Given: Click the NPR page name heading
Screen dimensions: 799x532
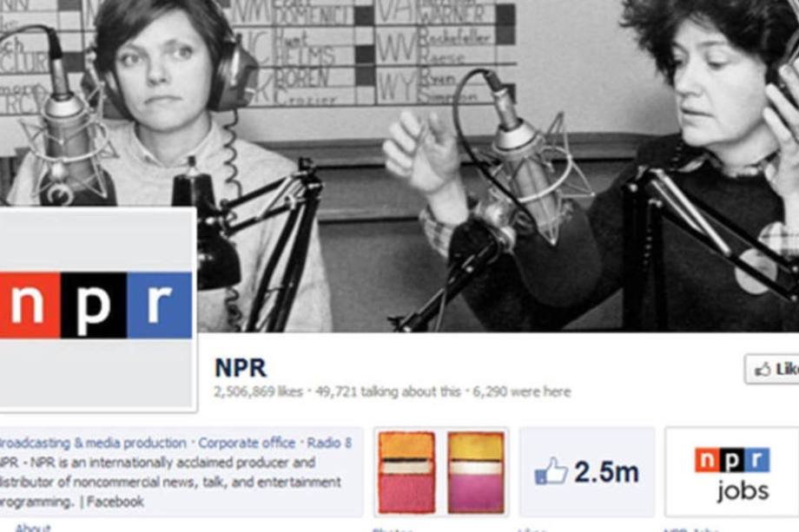Looking at the screenshot, I should click(x=241, y=368).
